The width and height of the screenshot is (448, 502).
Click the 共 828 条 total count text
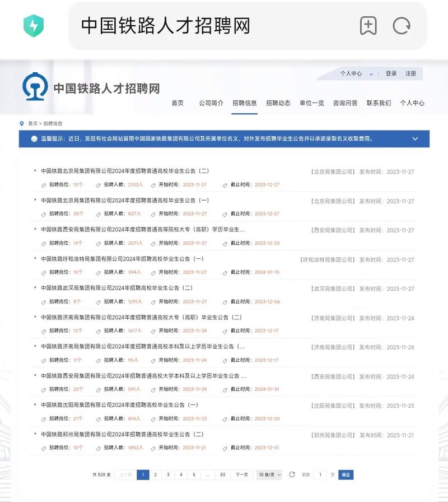coord(102,475)
